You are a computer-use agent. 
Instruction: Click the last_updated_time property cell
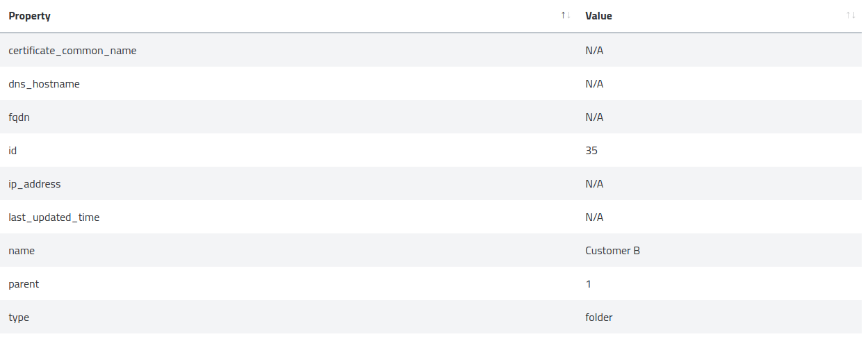tap(54, 217)
